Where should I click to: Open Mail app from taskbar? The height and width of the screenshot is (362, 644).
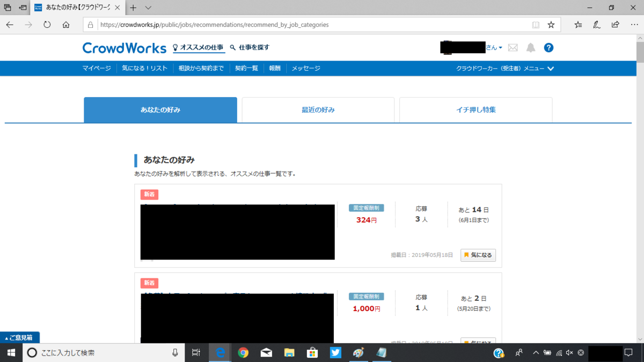pos(266,352)
